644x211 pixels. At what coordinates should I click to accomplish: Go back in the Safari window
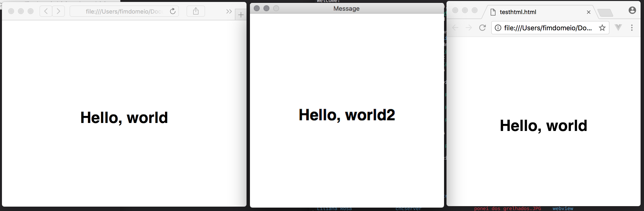pos(46,11)
